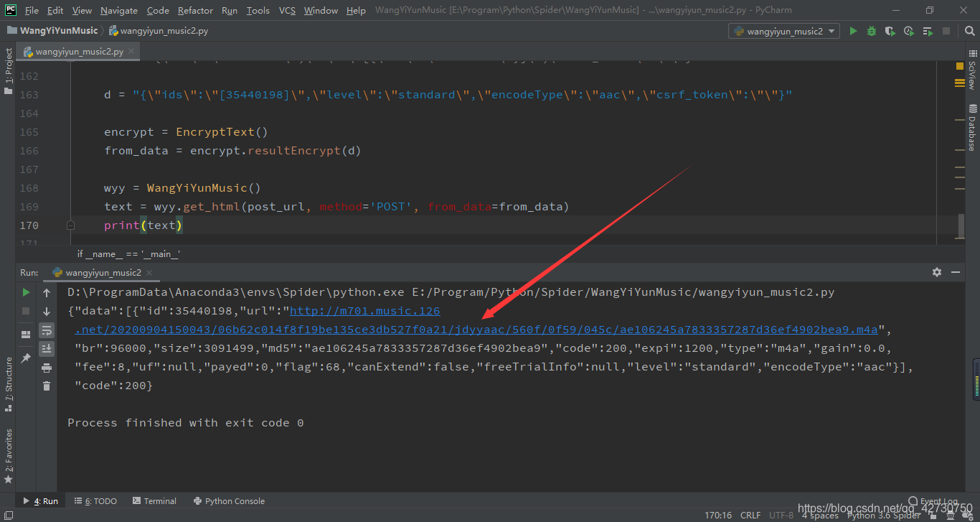Clear console output with the trash icon
This screenshot has height=522, width=980.
pyautogui.click(x=47, y=386)
